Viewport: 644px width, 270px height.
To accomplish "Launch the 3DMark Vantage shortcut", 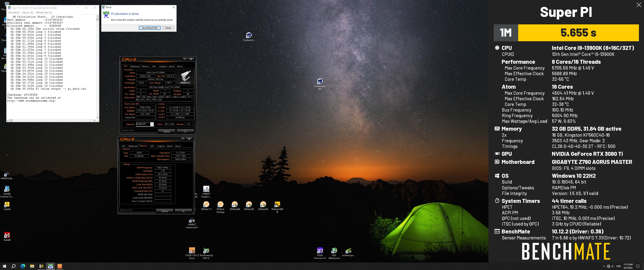I will [x=220, y=207].
